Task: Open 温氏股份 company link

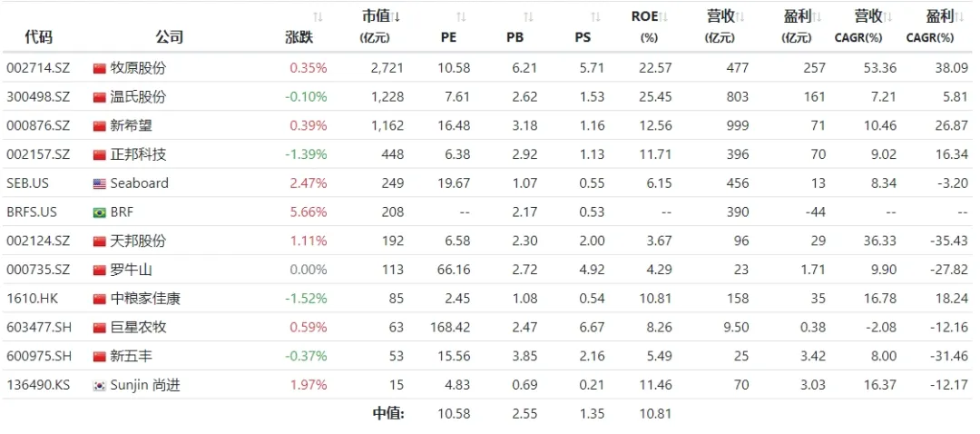Action: (138, 97)
